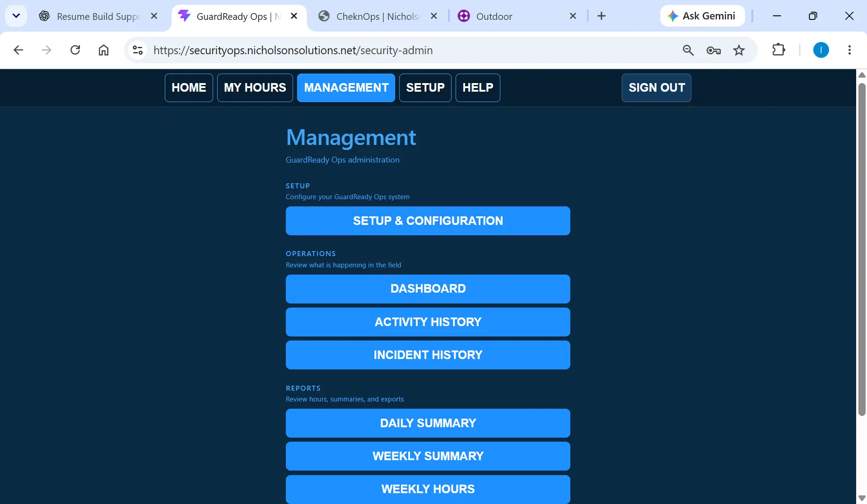Open the Chrome profile avatar

(x=821, y=50)
